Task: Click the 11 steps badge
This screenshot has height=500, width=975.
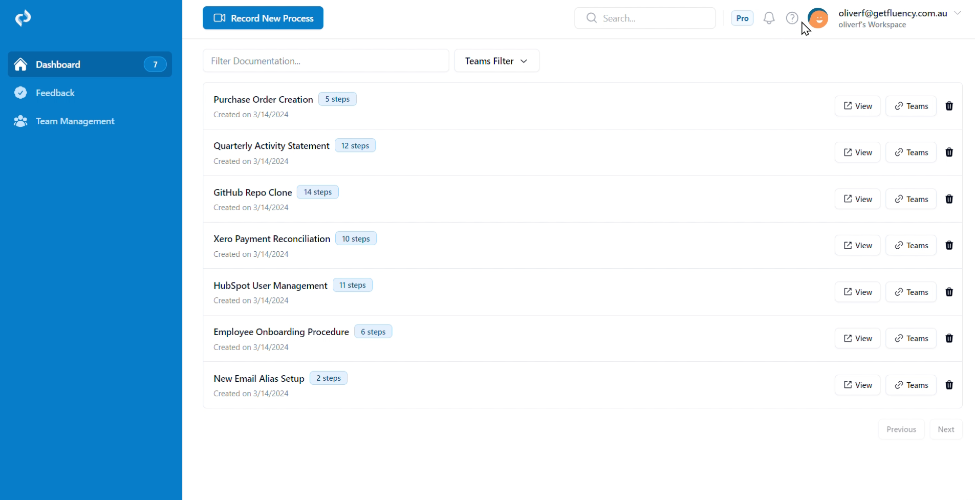Action: pos(353,285)
